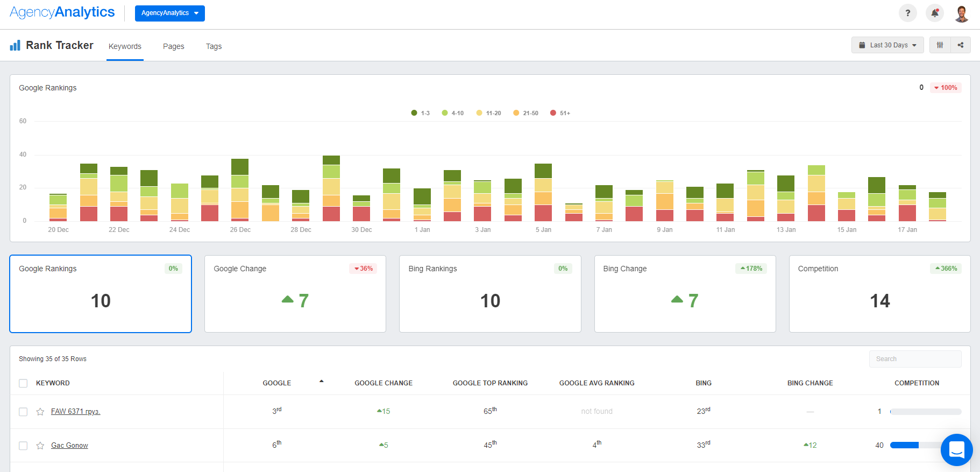Select the Bing Rankings stat card
980x472 pixels.
coord(490,294)
